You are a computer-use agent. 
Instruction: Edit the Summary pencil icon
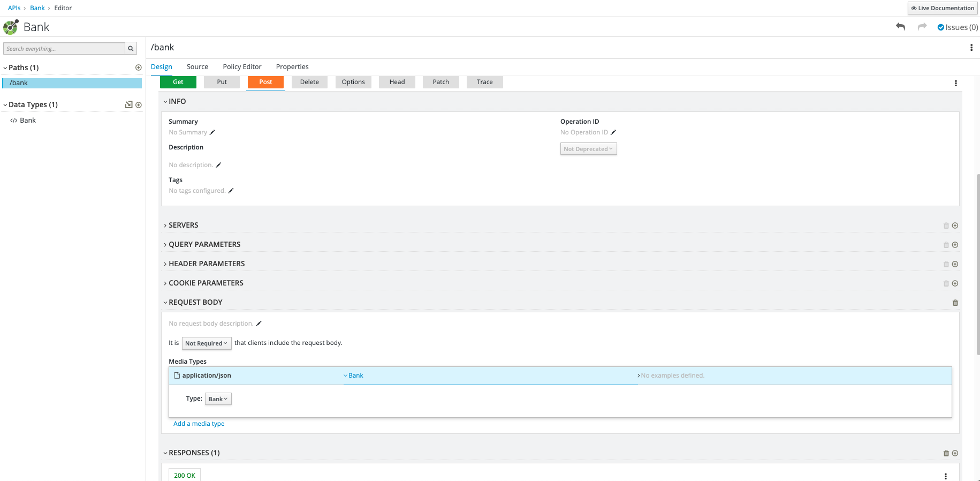212,132
